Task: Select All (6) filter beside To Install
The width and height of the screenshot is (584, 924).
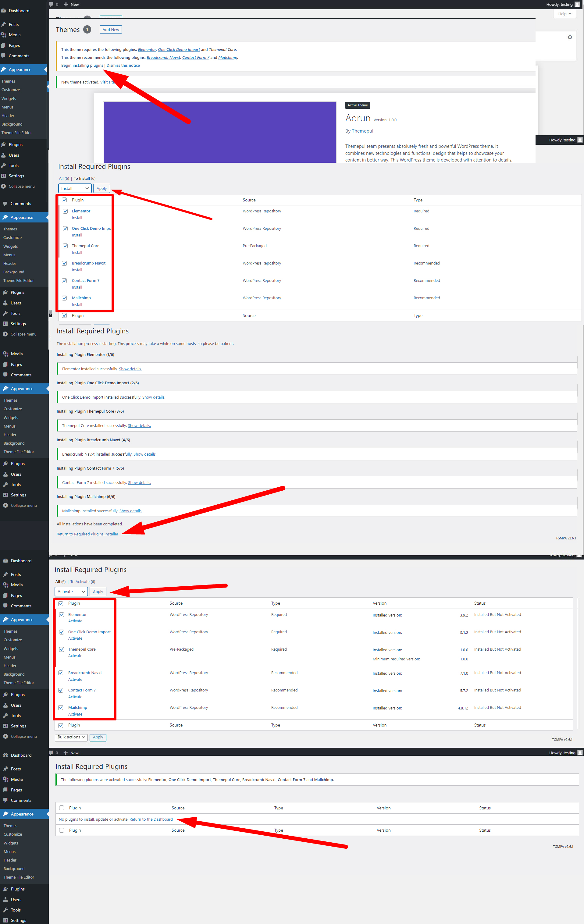Action: pyautogui.click(x=64, y=178)
